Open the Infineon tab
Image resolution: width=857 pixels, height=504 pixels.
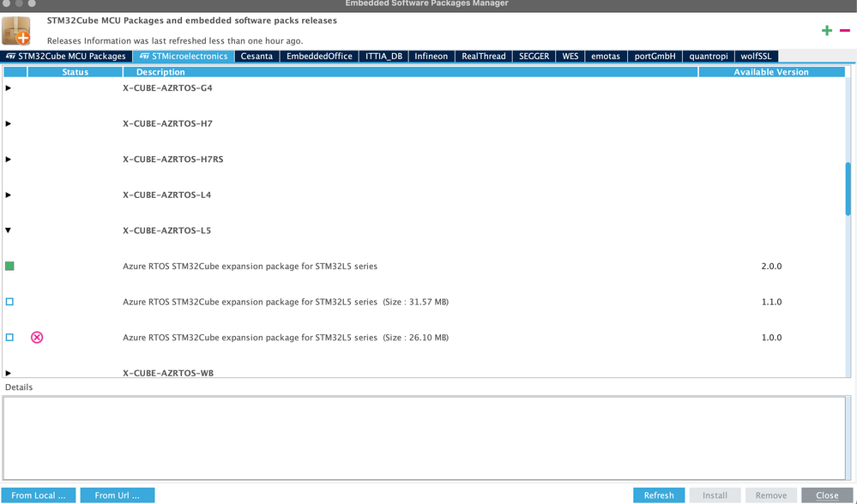click(432, 57)
